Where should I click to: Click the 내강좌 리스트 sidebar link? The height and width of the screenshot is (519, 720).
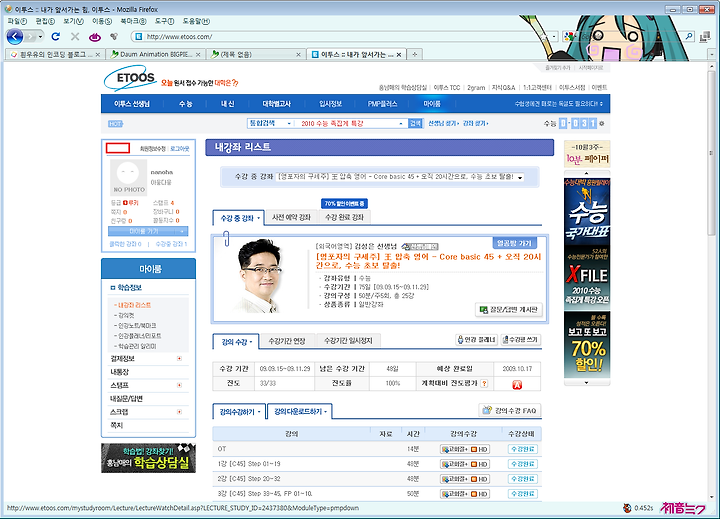coord(134,305)
